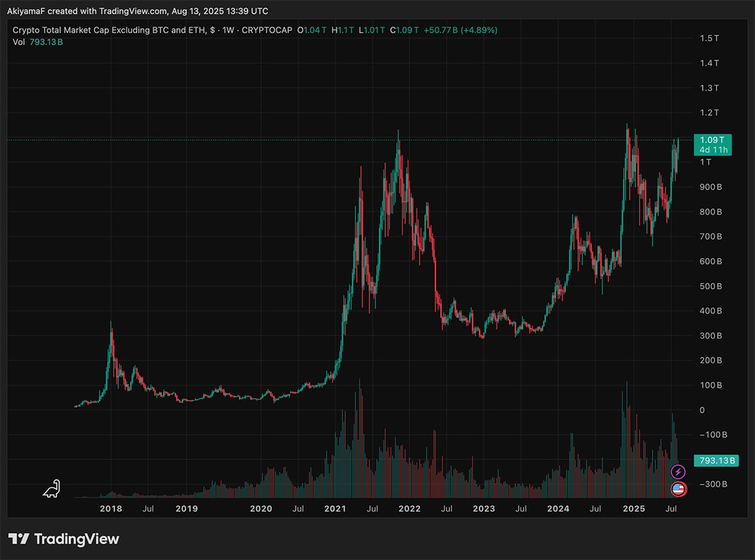
Task: Click the high value 'H1.1 T'
Action: 344,30
